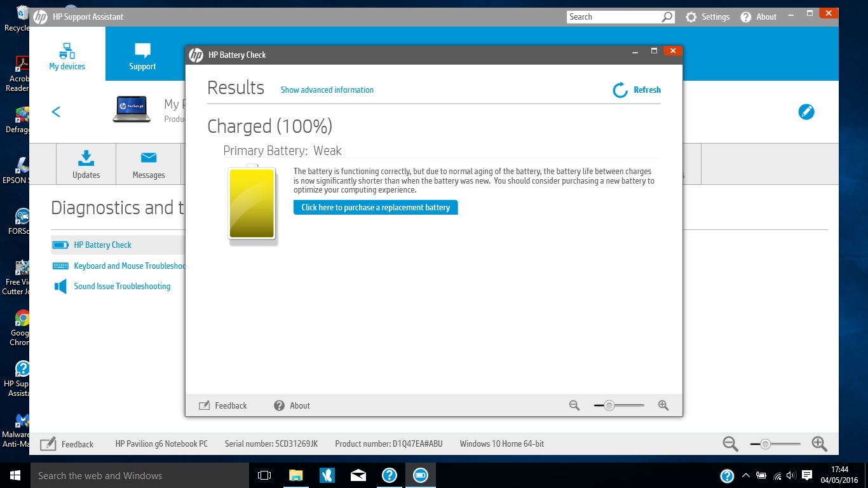This screenshot has height=488, width=868.
Task: Open Feedback in Battery Check window
Action: point(223,405)
